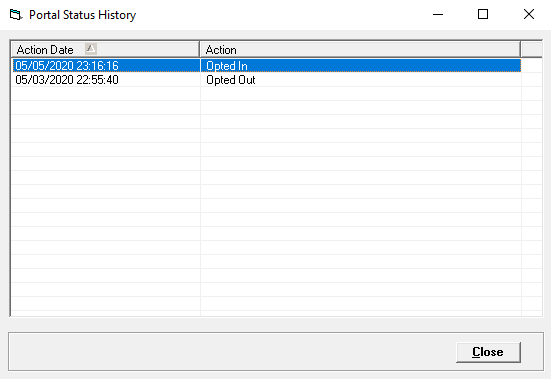
Task: Maximize the Portal Status History window
Action: tap(483, 15)
